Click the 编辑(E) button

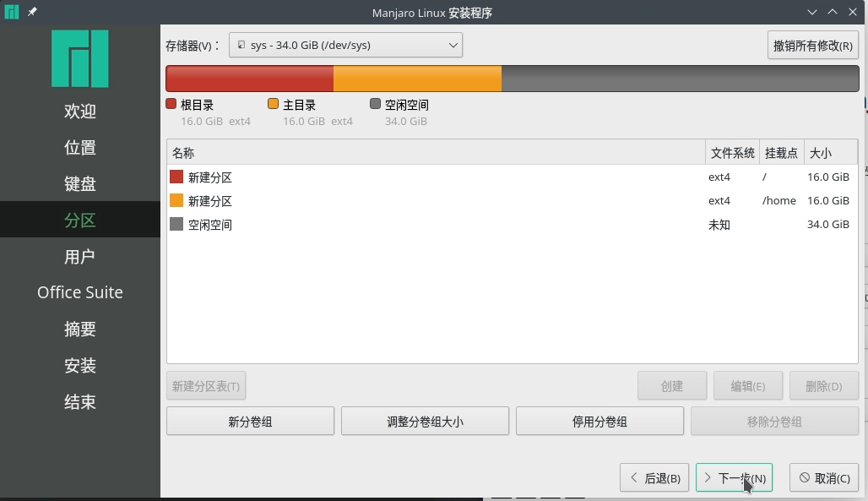coord(748,386)
